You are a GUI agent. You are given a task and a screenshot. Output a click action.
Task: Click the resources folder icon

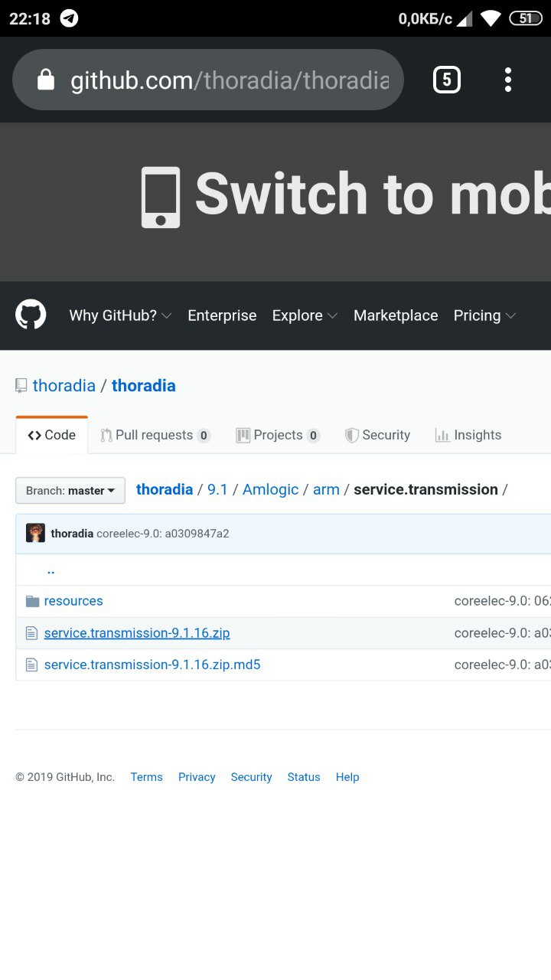click(32, 601)
